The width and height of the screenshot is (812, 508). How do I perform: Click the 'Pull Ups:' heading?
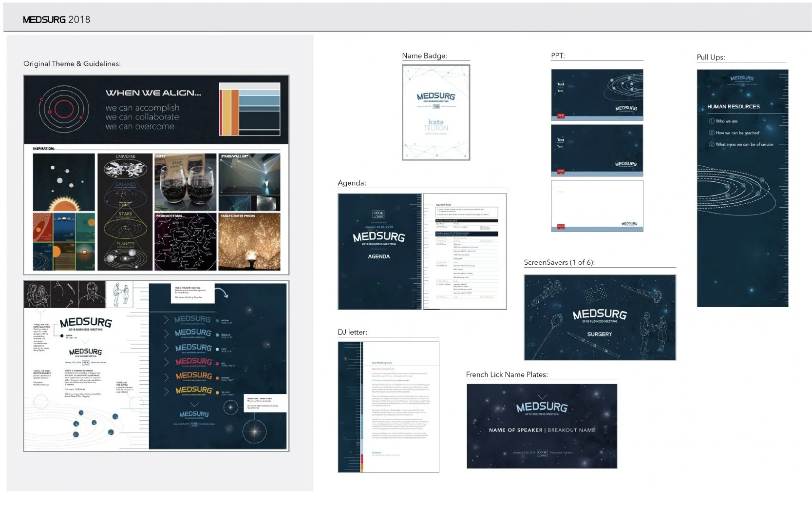711,57
